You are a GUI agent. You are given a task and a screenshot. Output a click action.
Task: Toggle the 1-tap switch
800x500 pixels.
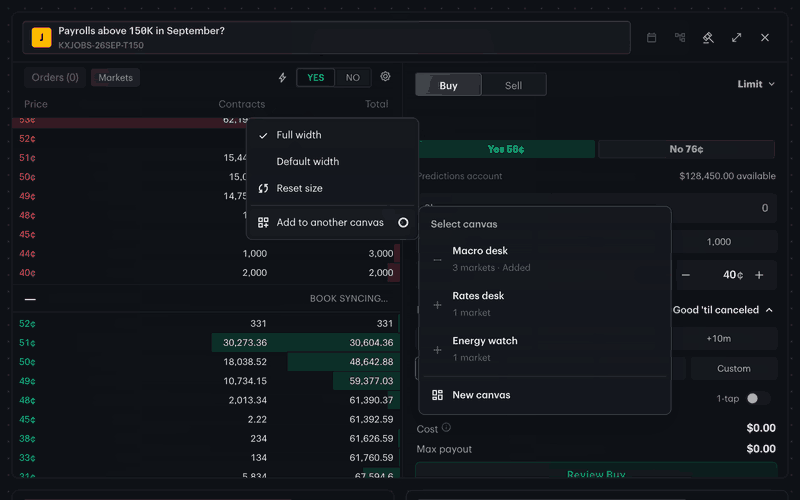[x=757, y=398]
